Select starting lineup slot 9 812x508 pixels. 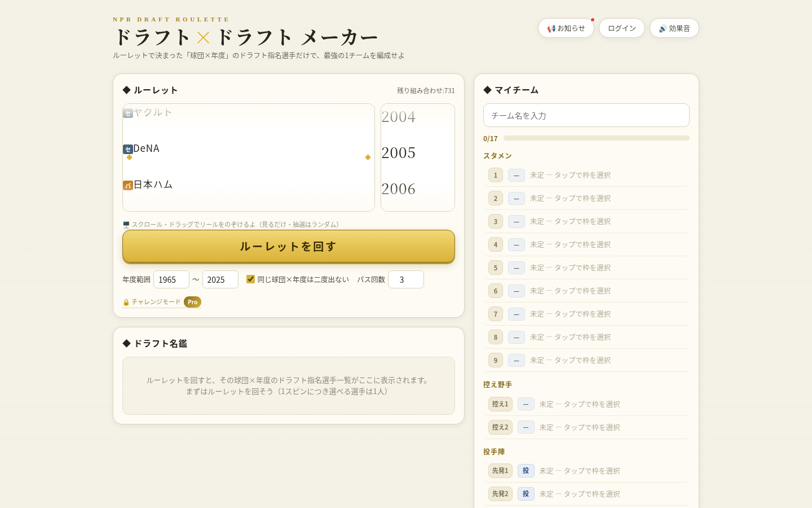[x=586, y=360]
